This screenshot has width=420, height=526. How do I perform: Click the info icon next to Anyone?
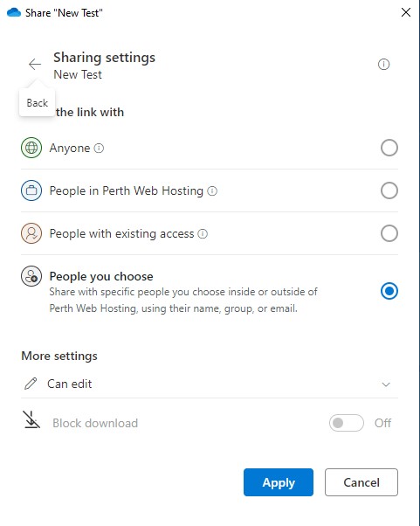coord(99,148)
